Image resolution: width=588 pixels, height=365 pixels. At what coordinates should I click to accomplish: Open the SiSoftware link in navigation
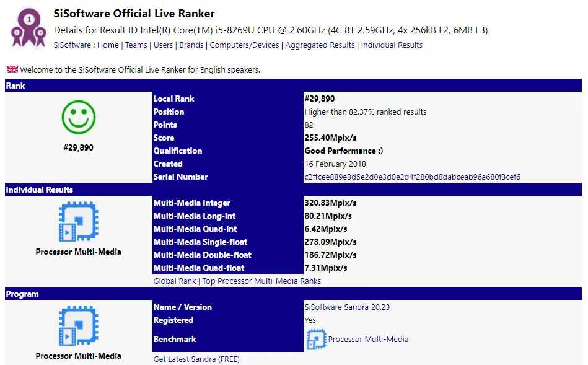coord(72,45)
